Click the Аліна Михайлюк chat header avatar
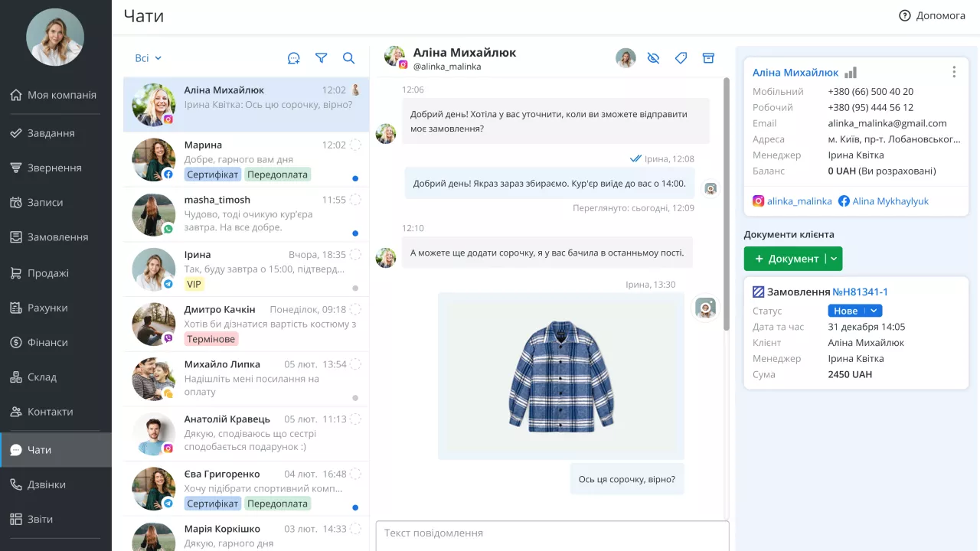 coord(395,57)
